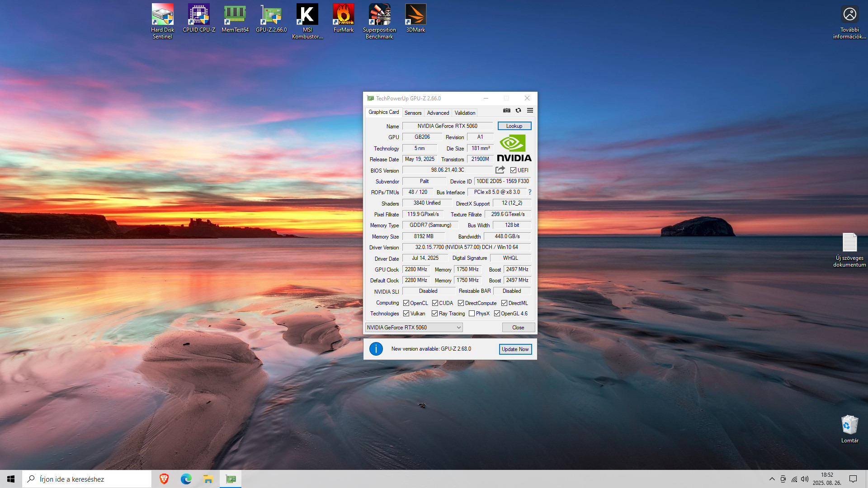Click the BIOS export share icon
The width and height of the screenshot is (868, 488).
click(500, 170)
